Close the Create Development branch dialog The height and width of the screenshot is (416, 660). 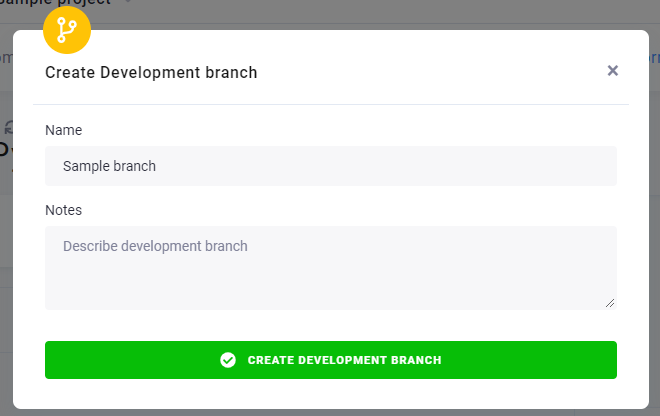(x=612, y=71)
